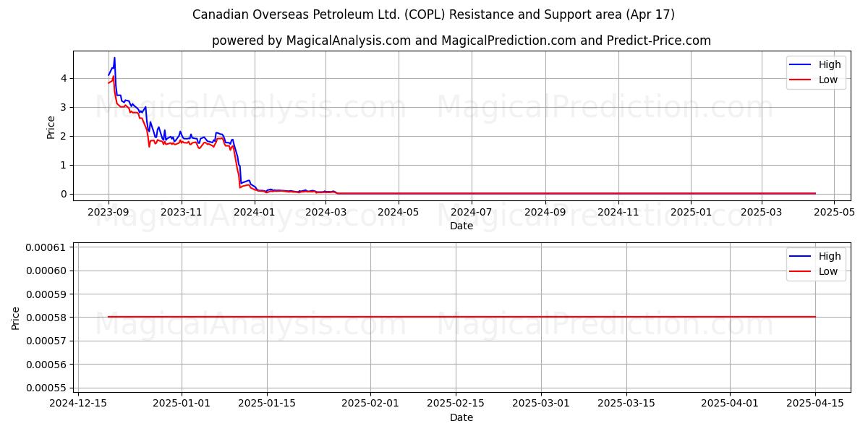Viewport: 868px width, 434px height.
Task: Click the 'powered by MagicalAnalysis.com' subtitle
Action: pos(461,41)
